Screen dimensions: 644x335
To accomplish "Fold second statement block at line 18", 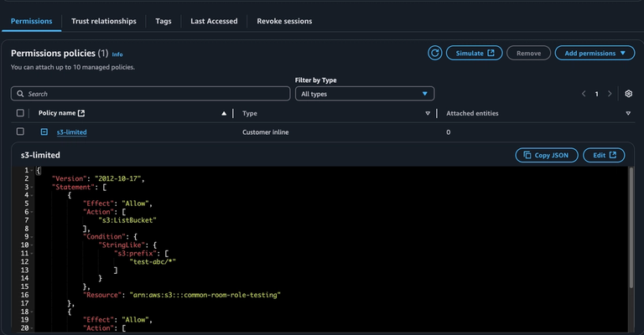I will 32,312.
